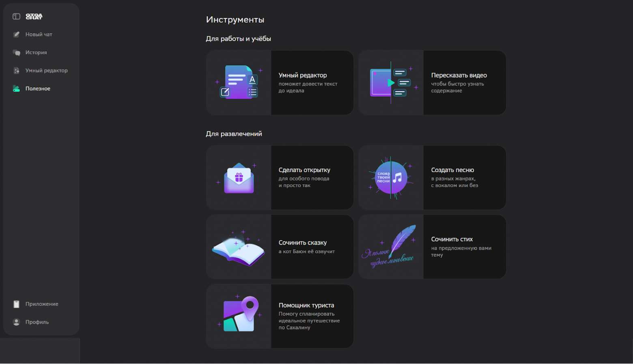Screen dimensions: 633x364
Task: Select the Новый чат pencil icon
Action: click(x=16, y=34)
